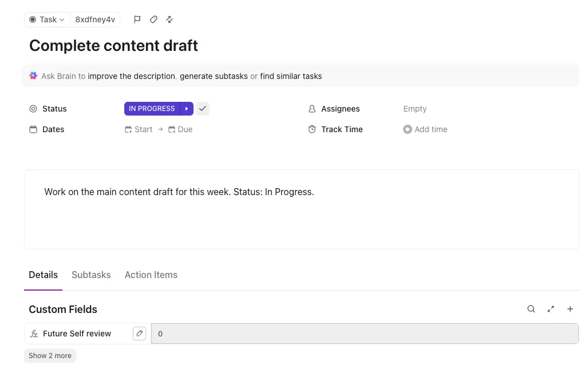The width and height of the screenshot is (588, 369).
Task: Assign someone via the Empty assignees field
Action: pyautogui.click(x=415, y=109)
